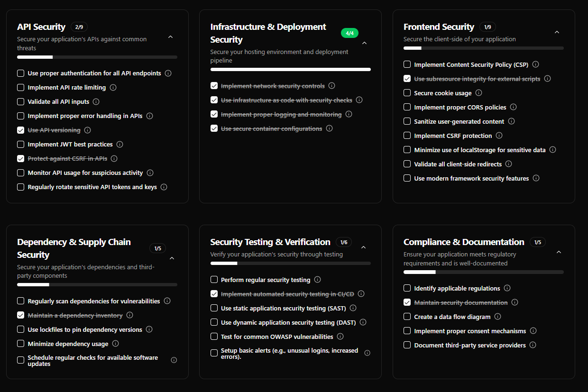Image resolution: width=588 pixels, height=392 pixels.
Task: Show info for Minimize dependency usage
Action: click(116, 344)
